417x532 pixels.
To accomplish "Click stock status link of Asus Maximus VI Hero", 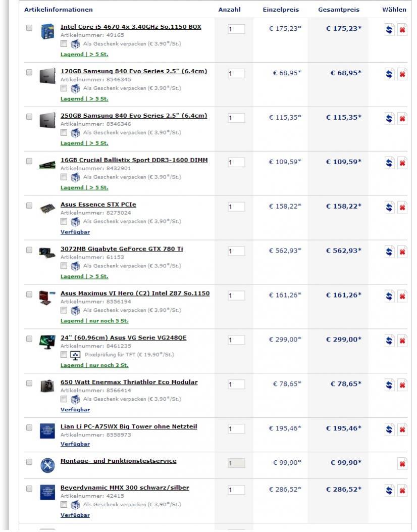I will coord(94,321).
